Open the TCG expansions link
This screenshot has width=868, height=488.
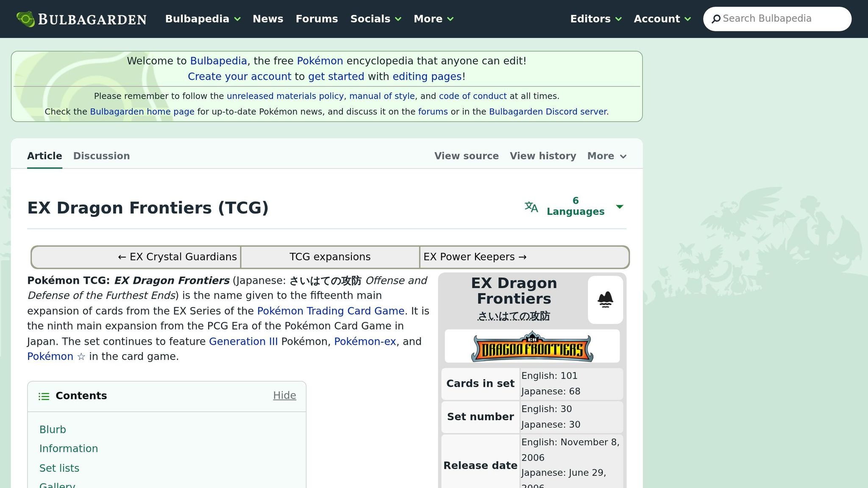point(330,257)
